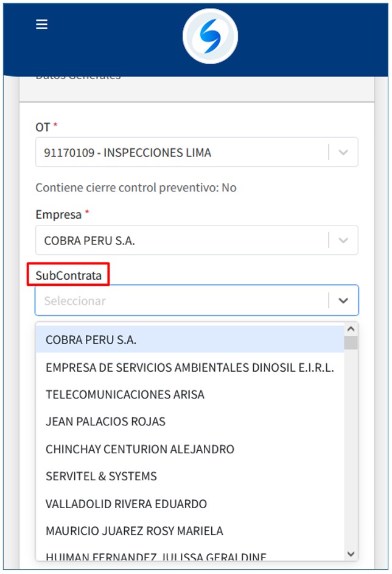Click the blue S app logo
Viewport: 392px width, 574px height.
point(210,37)
